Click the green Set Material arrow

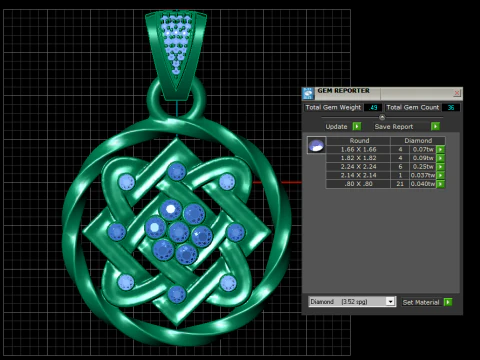pyautogui.click(x=448, y=302)
